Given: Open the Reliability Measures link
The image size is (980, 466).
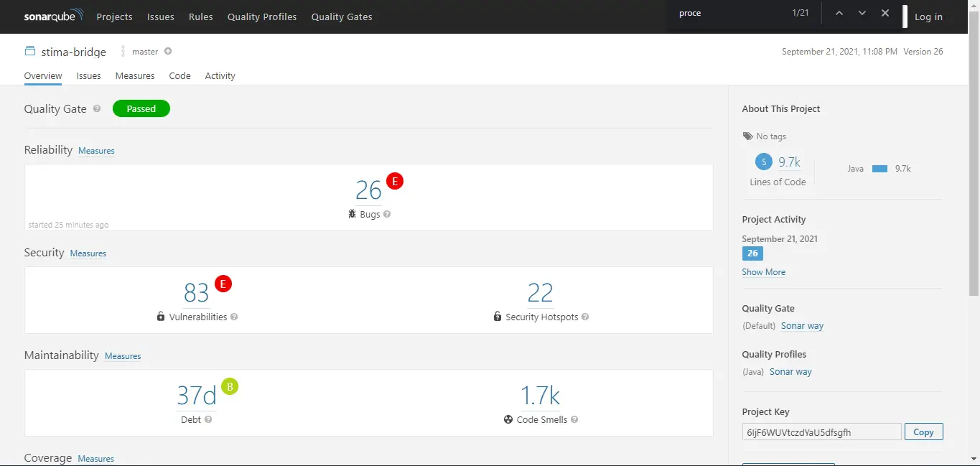Looking at the screenshot, I should tap(96, 151).
